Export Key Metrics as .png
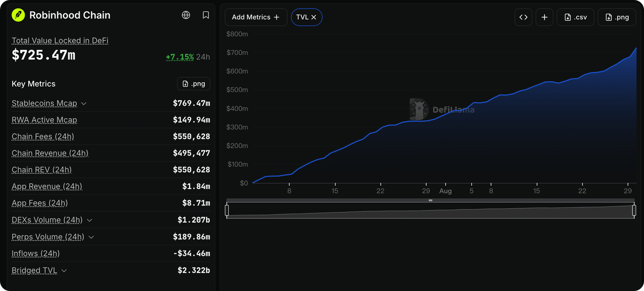This screenshot has height=291, width=644. 194,84
